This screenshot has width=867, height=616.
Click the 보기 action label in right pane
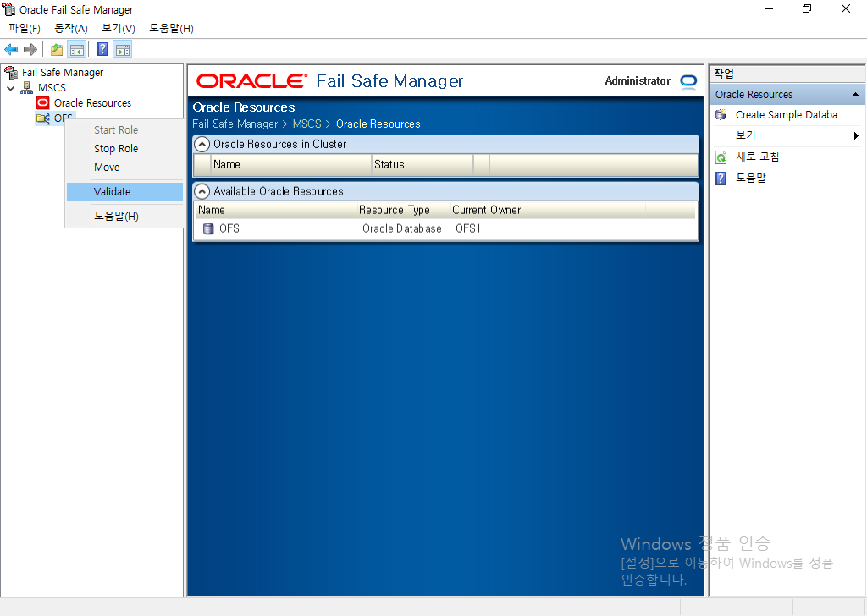pyautogui.click(x=745, y=135)
